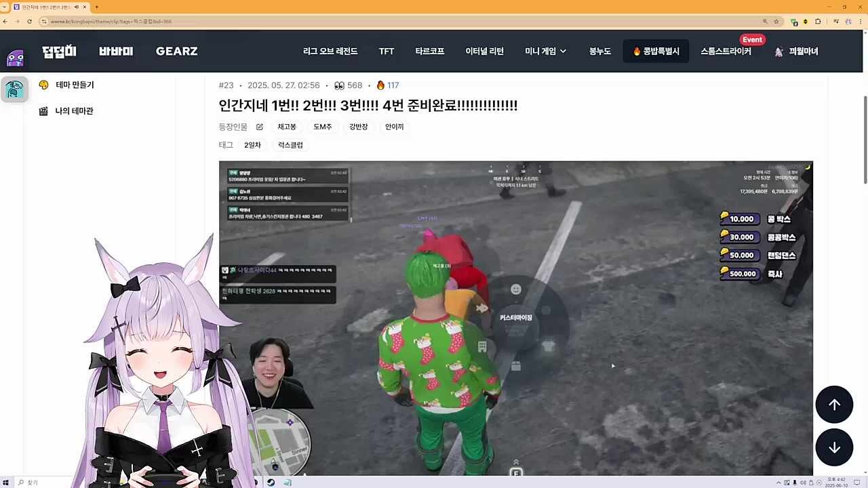Open 나의 테마관 in sidebar
The width and height of the screenshot is (868, 488).
(66, 110)
